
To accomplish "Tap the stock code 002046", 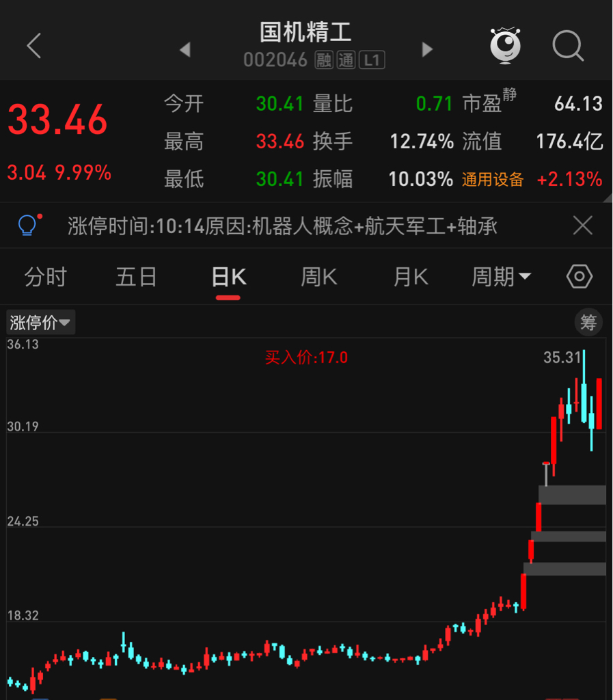I will [x=275, y=60].
